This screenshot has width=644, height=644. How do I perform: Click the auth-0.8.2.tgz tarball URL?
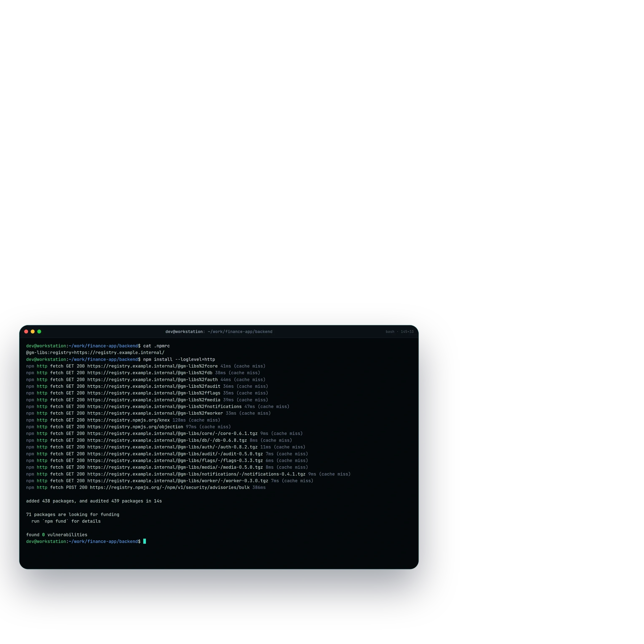172,447
